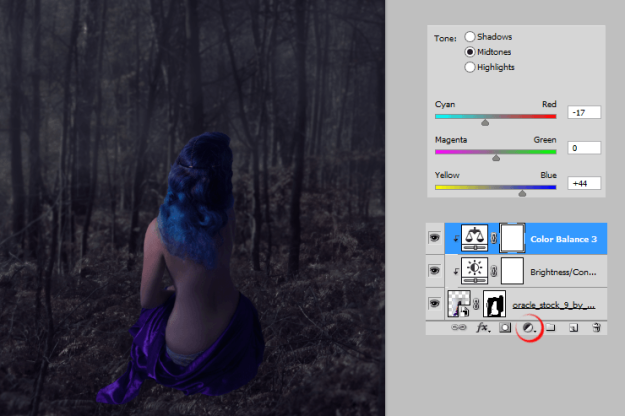The height and width of the screenshot is (416, 625).
Task: Create a new layer icon
Action: pyautogui.click(x=573, y=328)
